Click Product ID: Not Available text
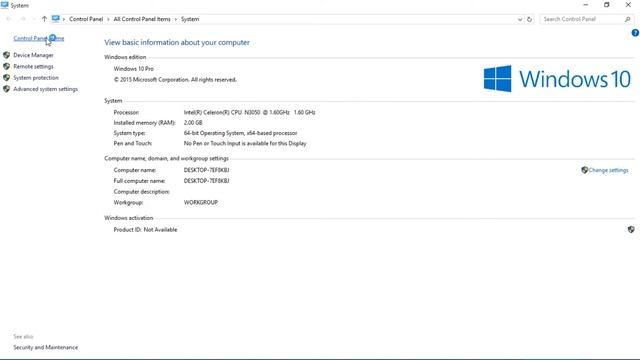Viewport: 640px width, 360px height. (145, 230)
